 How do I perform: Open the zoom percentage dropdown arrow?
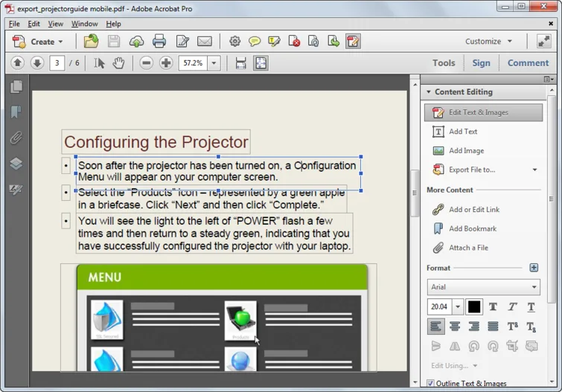point(214,63)
